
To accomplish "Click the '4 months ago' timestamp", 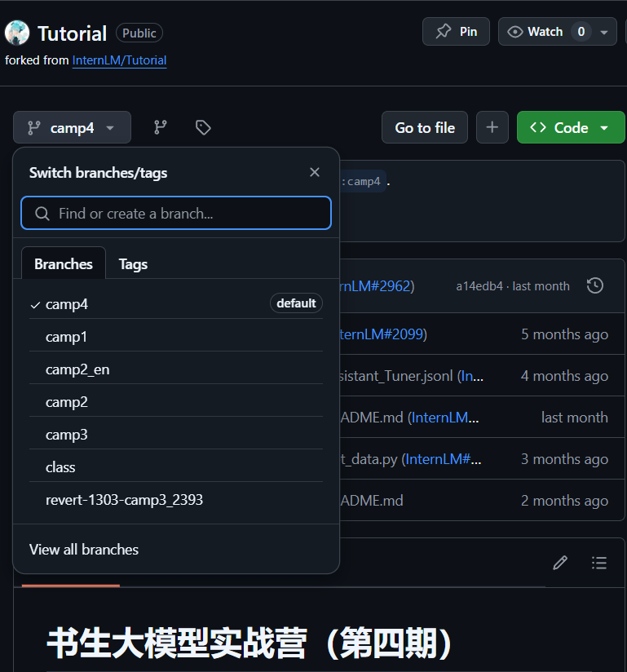I will point(564,376).
